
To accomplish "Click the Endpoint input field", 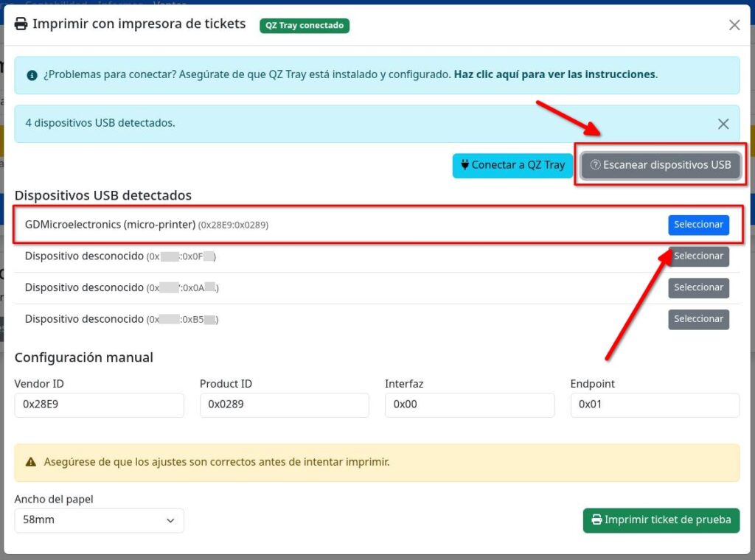I will coord(654,405).
